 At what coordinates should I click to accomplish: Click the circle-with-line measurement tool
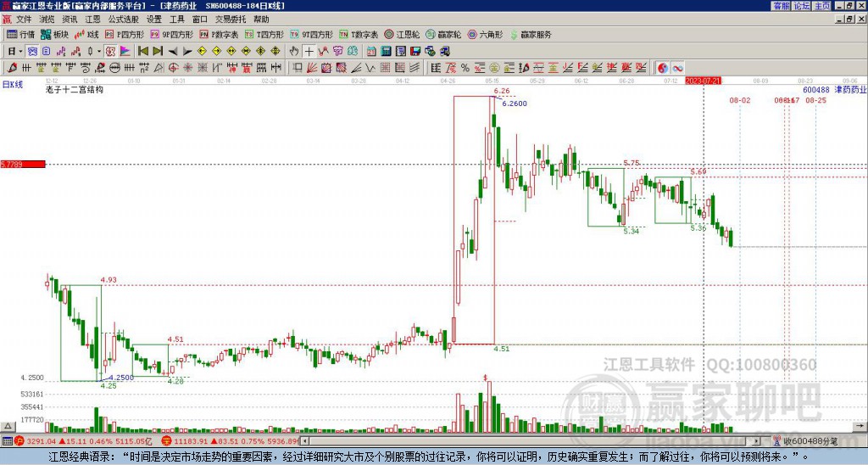pos(114,68)
